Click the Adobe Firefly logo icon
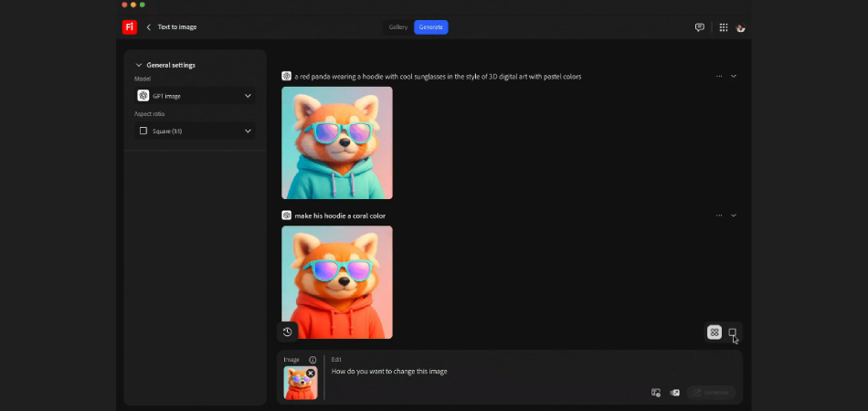Image resolution: width=868 pixels, height=411 pixels. pos(130,27)
